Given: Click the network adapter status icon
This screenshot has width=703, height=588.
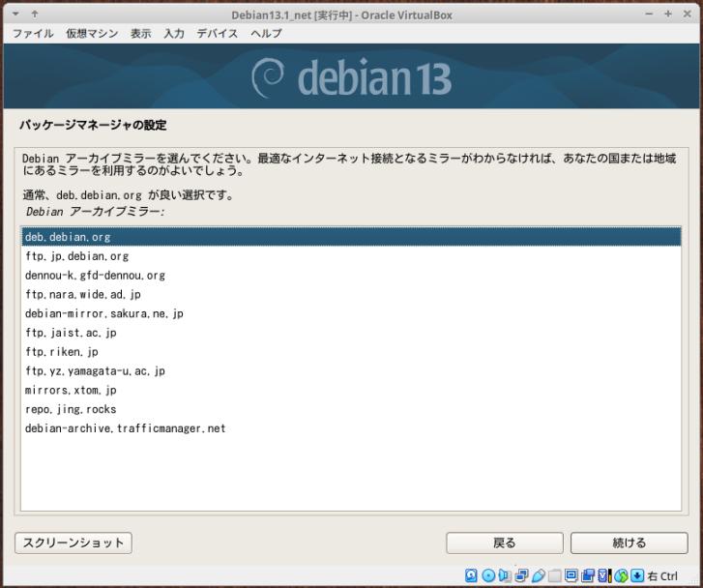Looking at the screenshot, I should [522, 575].
